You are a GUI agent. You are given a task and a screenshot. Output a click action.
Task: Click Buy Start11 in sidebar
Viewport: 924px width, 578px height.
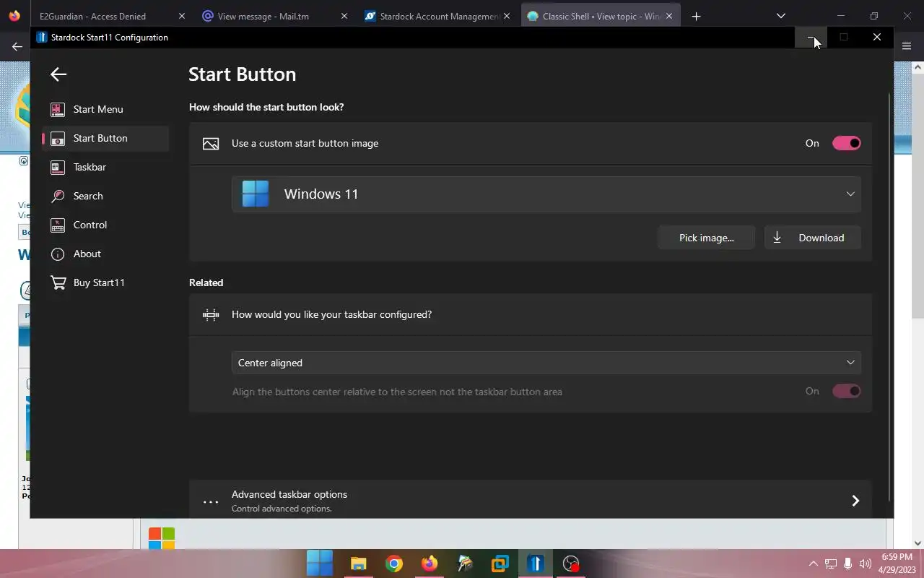click(105, 282)
